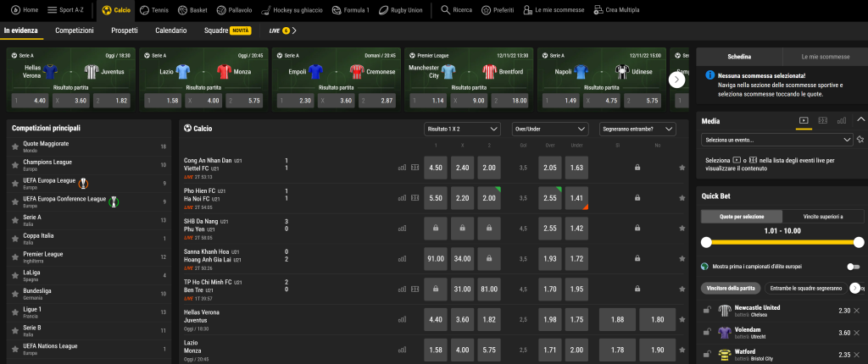
Task: Adjust Quick Bet maximum odds handle
Action: (x=859, y=242)
